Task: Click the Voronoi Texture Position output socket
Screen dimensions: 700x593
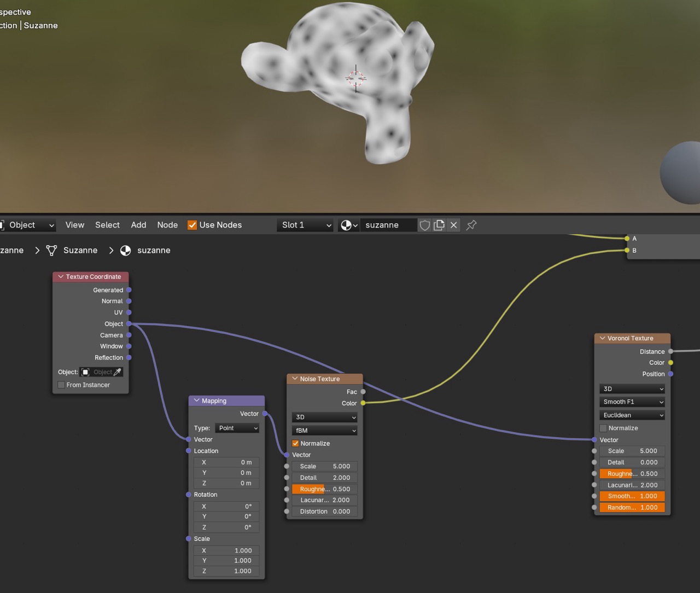Action: tap(670, 374)
